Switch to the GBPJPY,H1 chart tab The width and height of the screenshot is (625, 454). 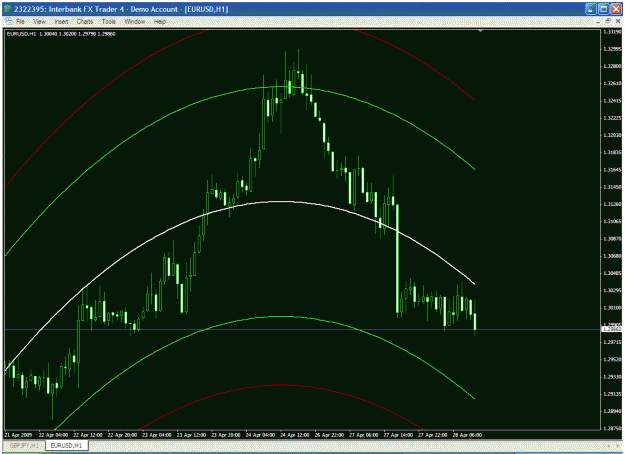point(24,445)
